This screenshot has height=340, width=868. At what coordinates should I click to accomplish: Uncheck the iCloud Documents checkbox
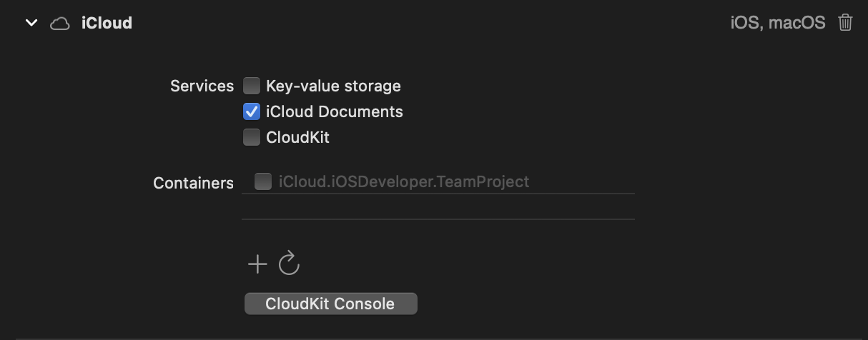(252, 112)
